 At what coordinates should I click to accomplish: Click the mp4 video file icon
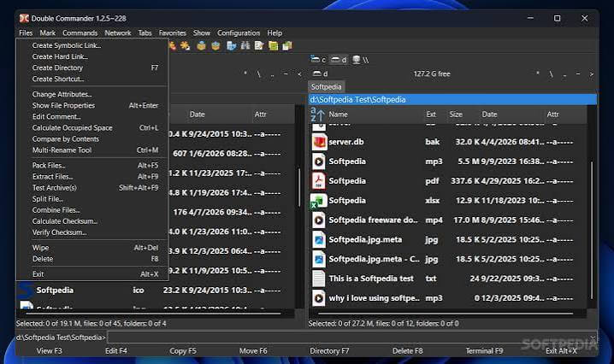coord(319,220)
